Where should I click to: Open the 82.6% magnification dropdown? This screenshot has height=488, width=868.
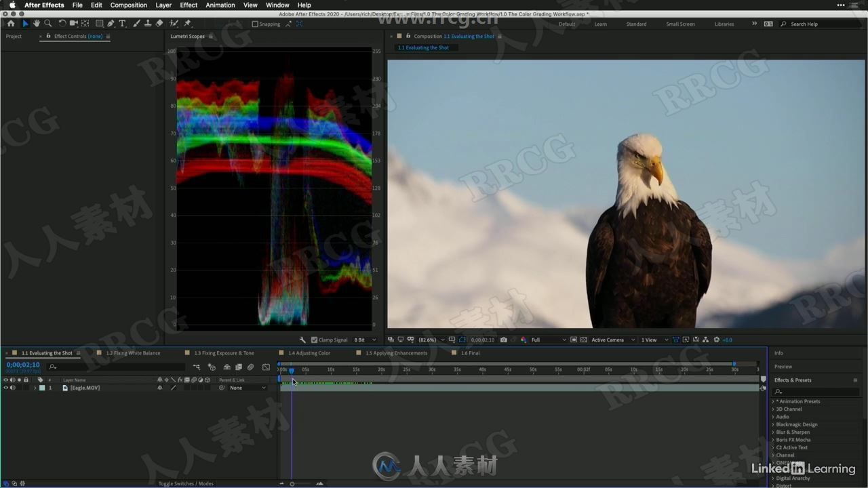tap(432, 340)
